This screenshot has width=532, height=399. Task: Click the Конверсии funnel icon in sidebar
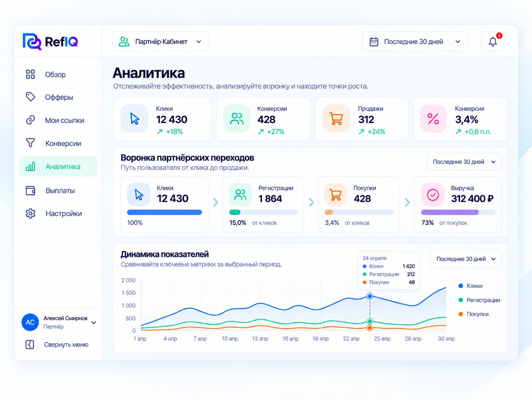pos(30,143)
